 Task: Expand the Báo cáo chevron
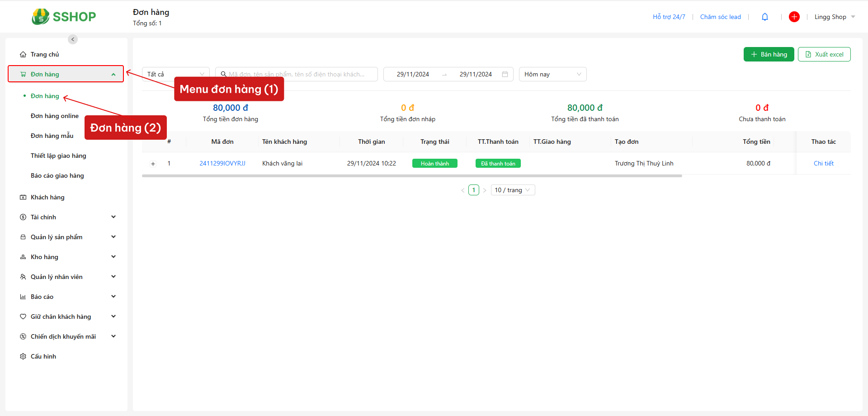tap(113, 297)
